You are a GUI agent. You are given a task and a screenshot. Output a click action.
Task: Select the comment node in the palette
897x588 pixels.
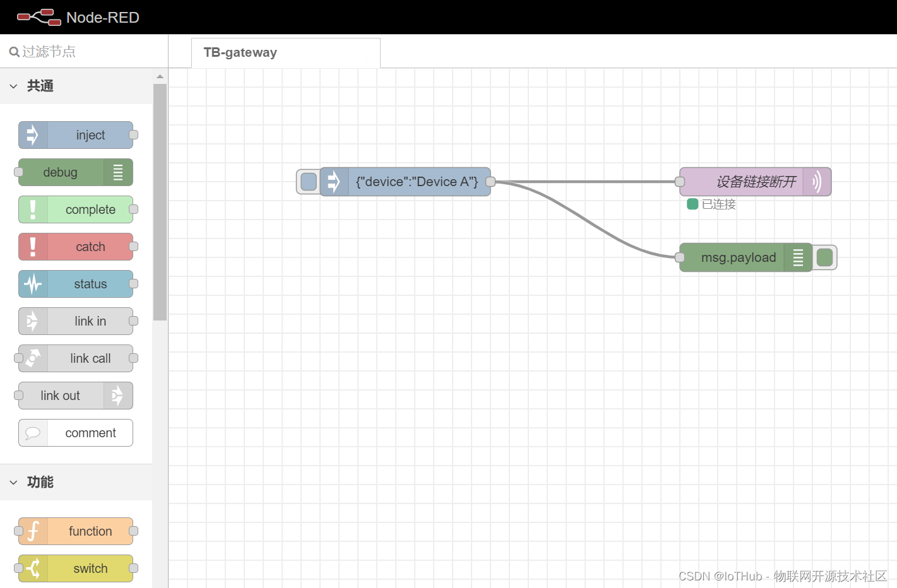[x=82, y=433]
